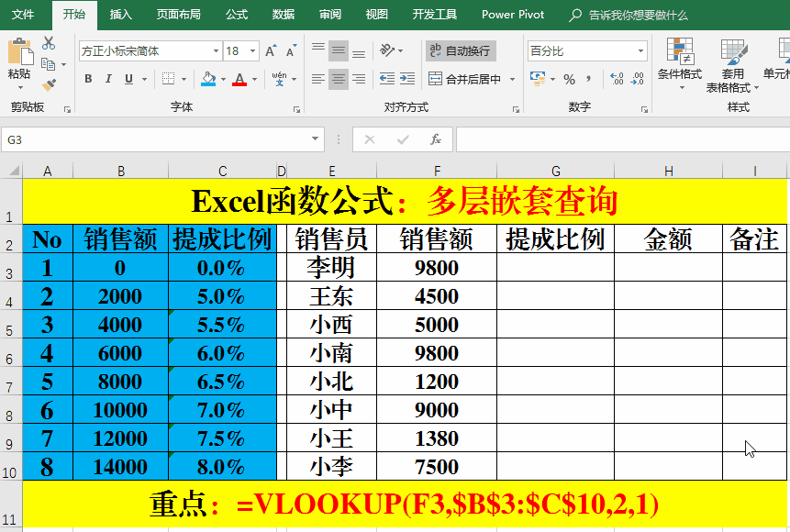
Task: Click the insert function fx icon
Action: [x=436, y=139]
